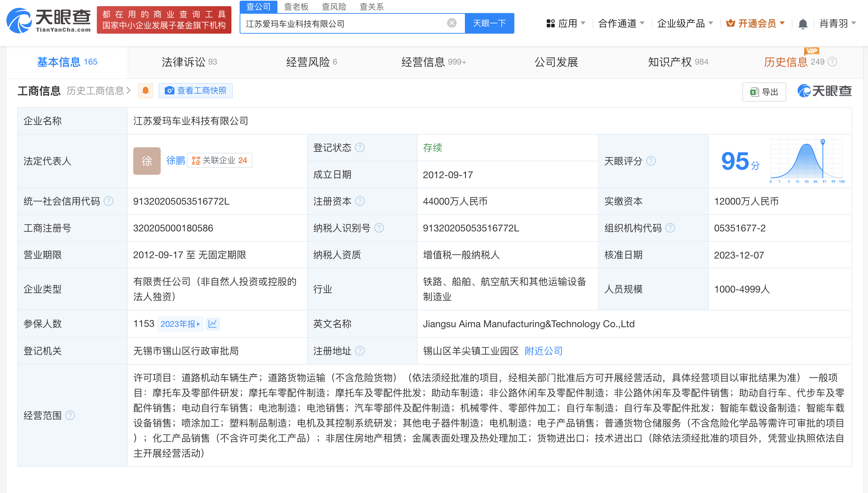Click the 徐 avatar thumbnail
Screen dimensions: 868x493
[147, 161]
